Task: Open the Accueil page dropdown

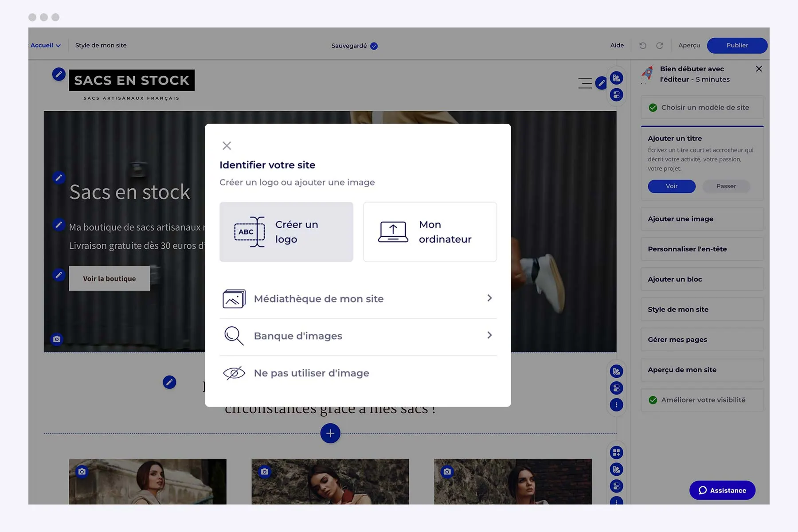Action: [45, 45]
